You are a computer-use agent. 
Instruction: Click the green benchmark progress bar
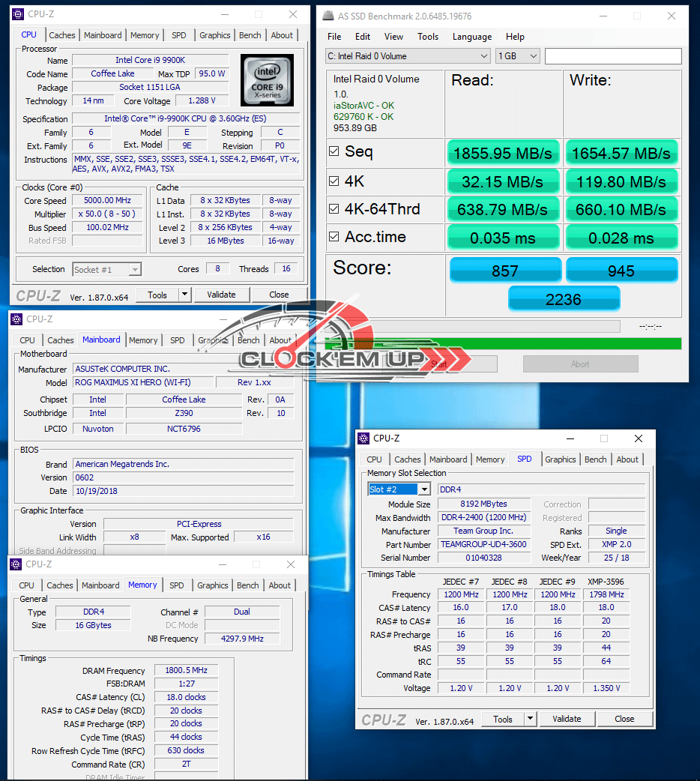[502, 343]
